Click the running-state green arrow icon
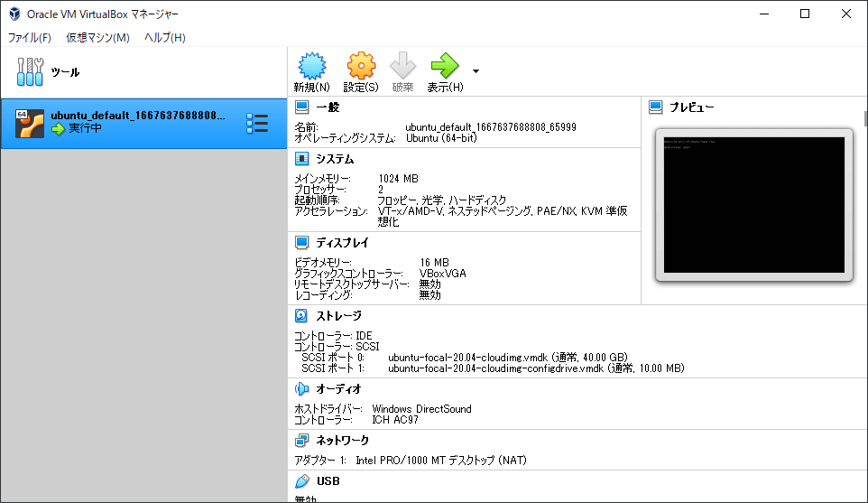868x503 pixels. coord(58,129)
